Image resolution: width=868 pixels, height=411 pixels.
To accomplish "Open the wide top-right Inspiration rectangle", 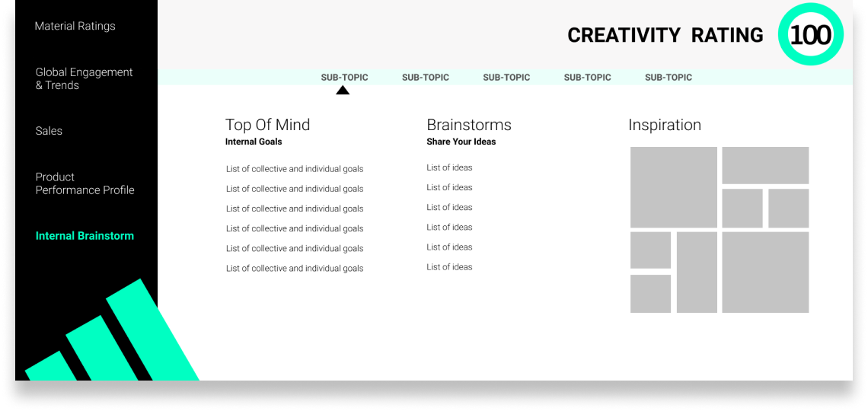I will (765, 165).
